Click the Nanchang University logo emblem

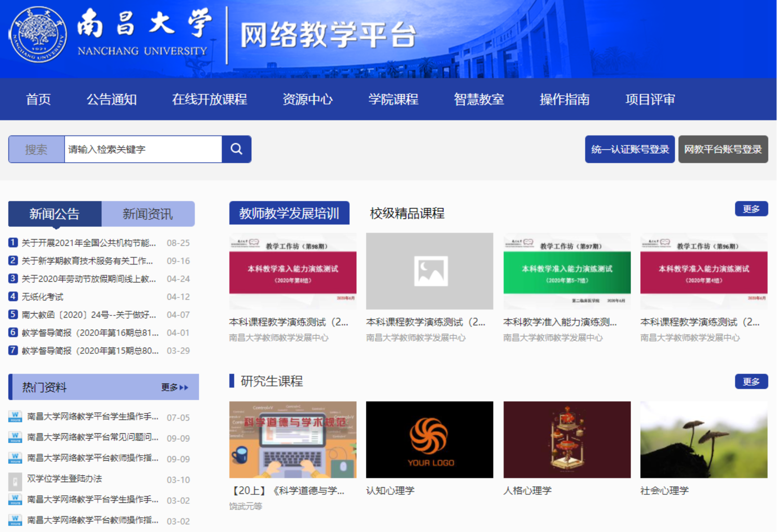(x=38, y=35)
